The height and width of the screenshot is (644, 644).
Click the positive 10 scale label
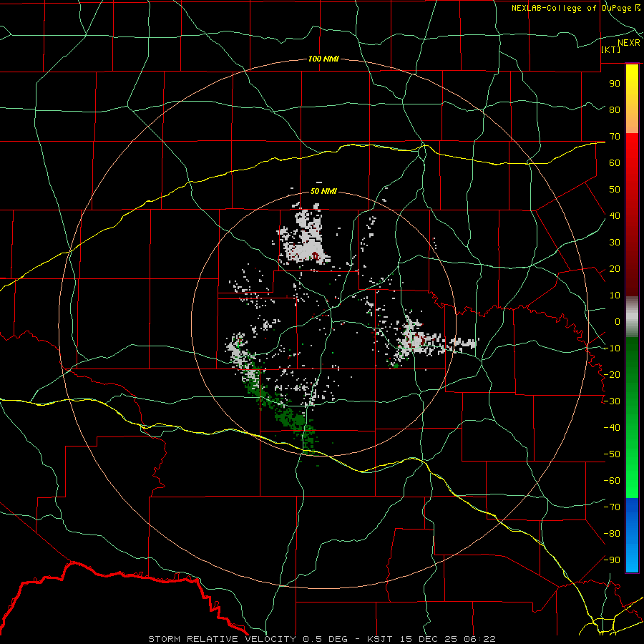click(x=615, y=296)
